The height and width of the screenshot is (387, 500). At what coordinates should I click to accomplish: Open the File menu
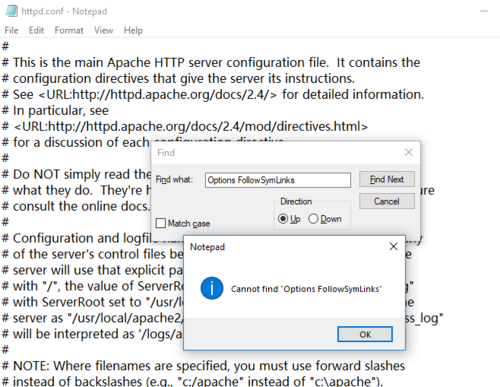pos(11,30)
